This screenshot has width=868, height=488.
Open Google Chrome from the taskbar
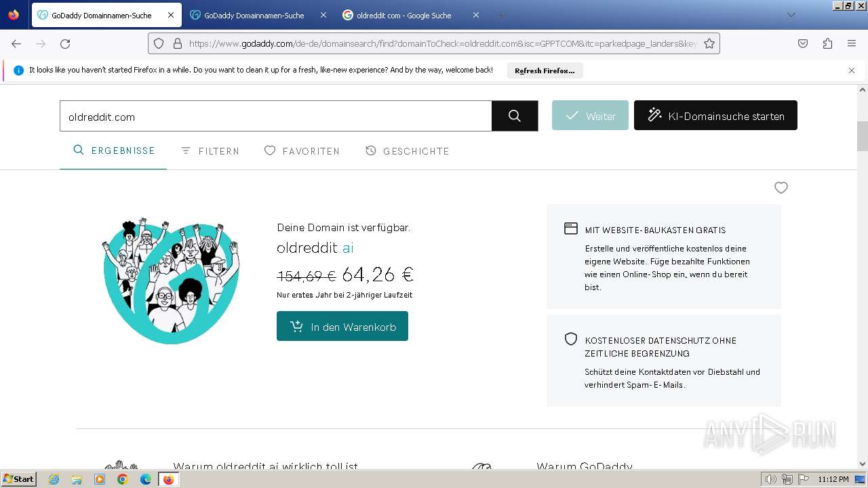point(123,479)
